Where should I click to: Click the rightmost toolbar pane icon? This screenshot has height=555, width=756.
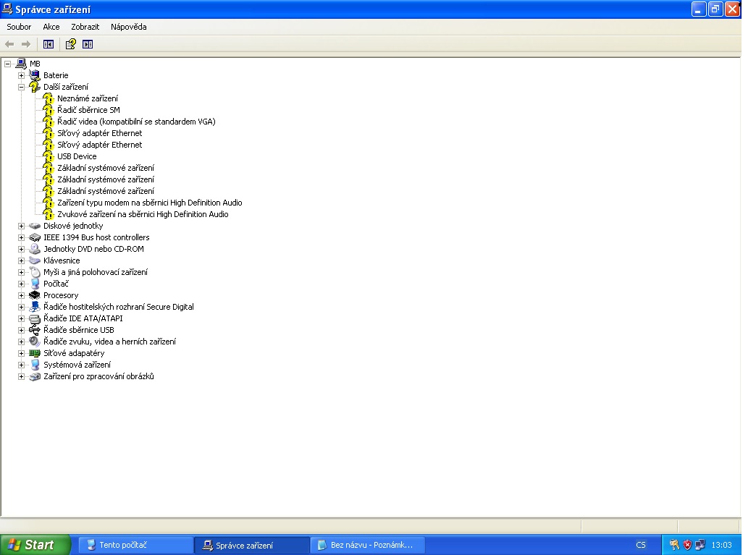point(88,44)
